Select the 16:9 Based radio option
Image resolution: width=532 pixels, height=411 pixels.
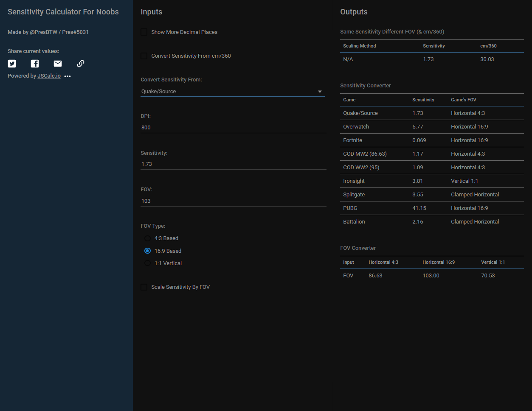tap(147, 251)
